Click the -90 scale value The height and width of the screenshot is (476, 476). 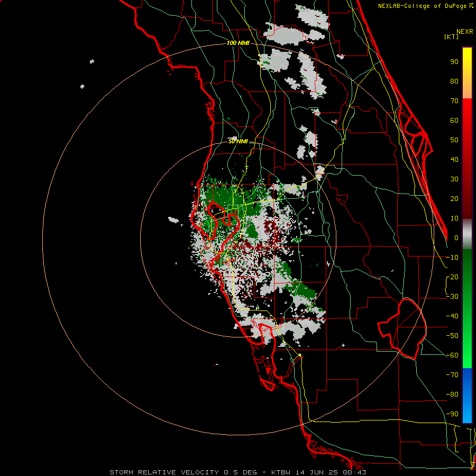pos(452,414)
